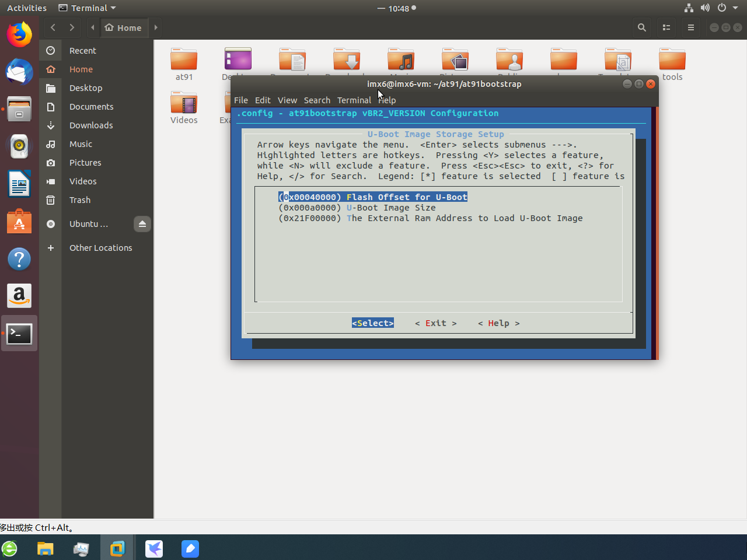Click the chevron next to the Home breadcrumb
The width and height of the screenshot is (747, 560).
pyautogui.click(x=155, y=27)
